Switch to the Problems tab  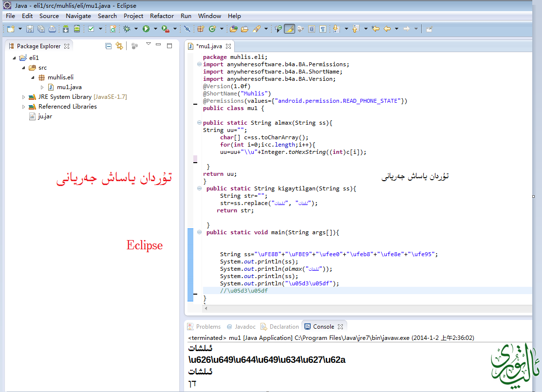coord(205,327)
